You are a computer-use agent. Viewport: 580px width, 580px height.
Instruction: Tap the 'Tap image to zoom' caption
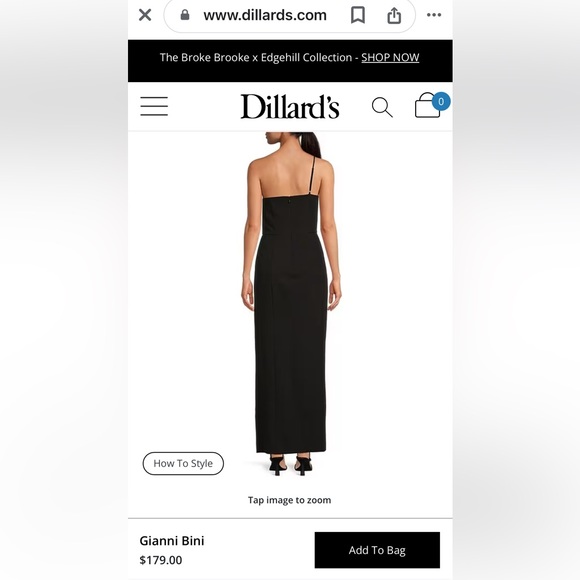tap(290, 500)
